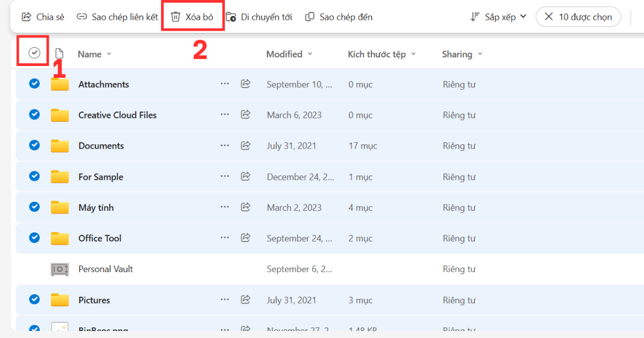This screenshot has height=338, width=644.
Task: Click the Sao chép đến copy icon
Action: click(x=310, y=17)
